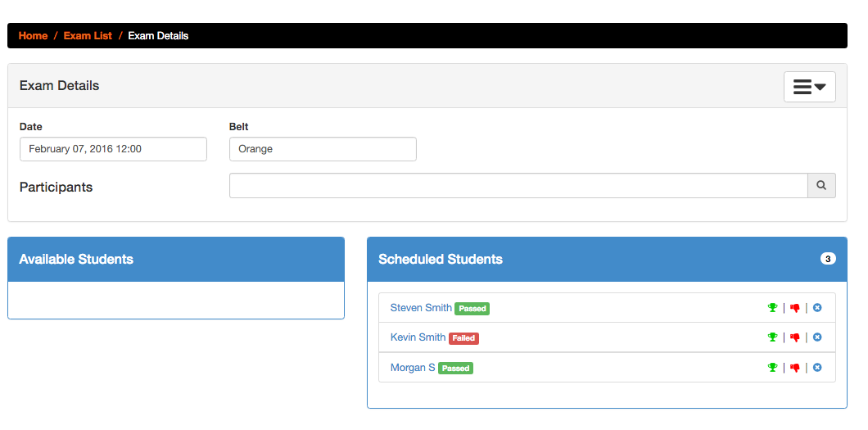The width and height of the screenshot is (868, 430).
Task: Click the Belt field showing Orange
Action: tap(323, 149)
